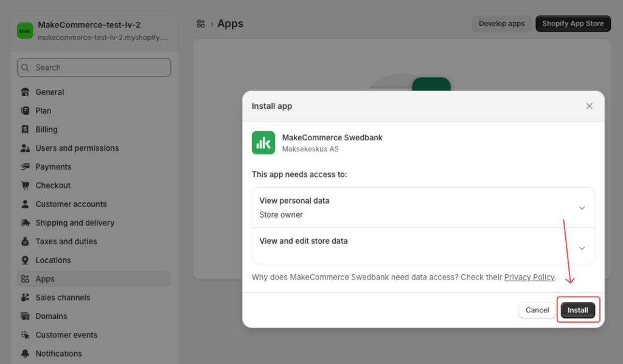Click the Checkout cart icon
Viewport: 623px width, 364px height.
pyautogui.click(x=25, y=185)
